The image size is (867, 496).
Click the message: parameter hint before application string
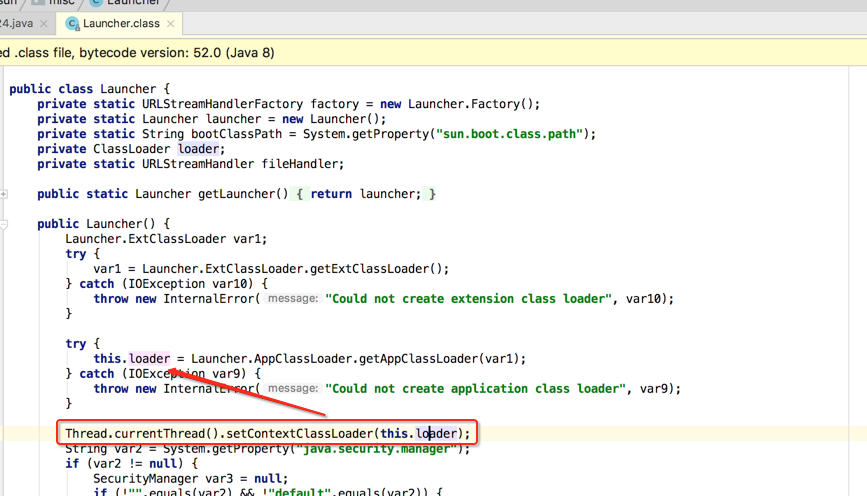(291, 389)
